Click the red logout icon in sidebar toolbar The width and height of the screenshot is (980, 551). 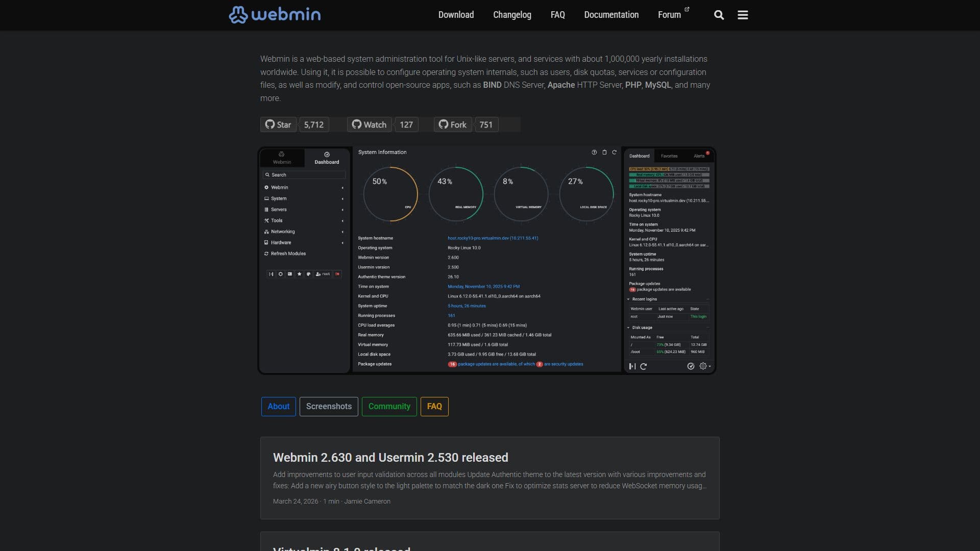[337, 274]
